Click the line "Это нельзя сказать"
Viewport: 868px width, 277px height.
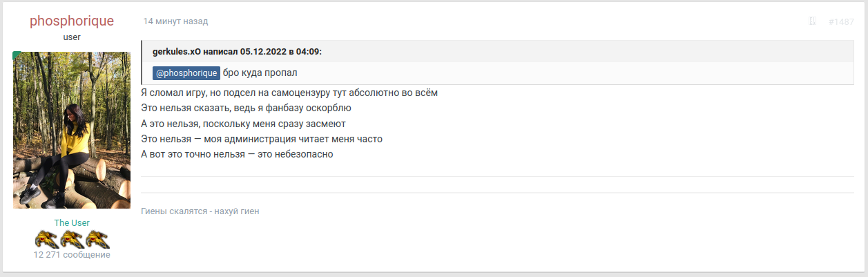tap(247, 108)
